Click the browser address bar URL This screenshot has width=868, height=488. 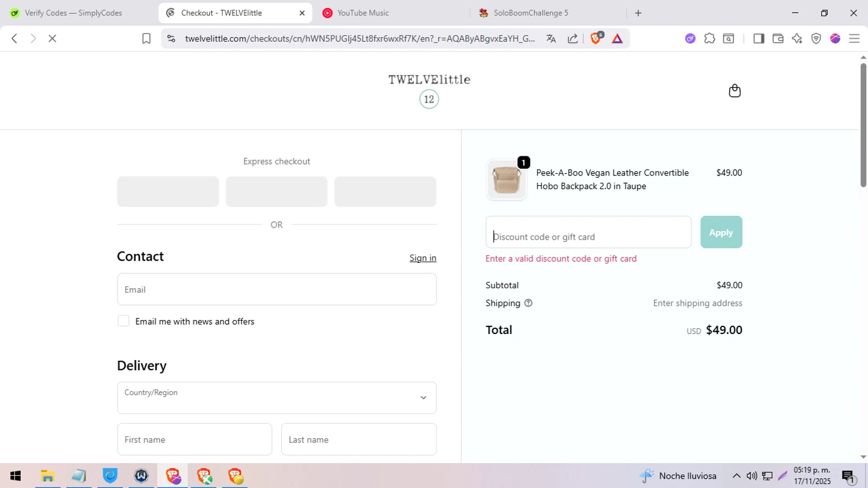click(360, 38)
